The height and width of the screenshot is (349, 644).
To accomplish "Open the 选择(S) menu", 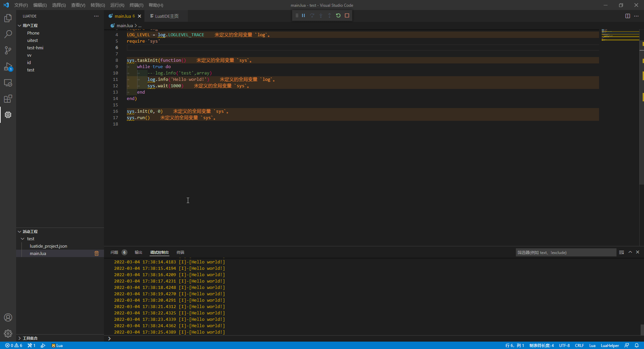I will click(x=59, y=5).
